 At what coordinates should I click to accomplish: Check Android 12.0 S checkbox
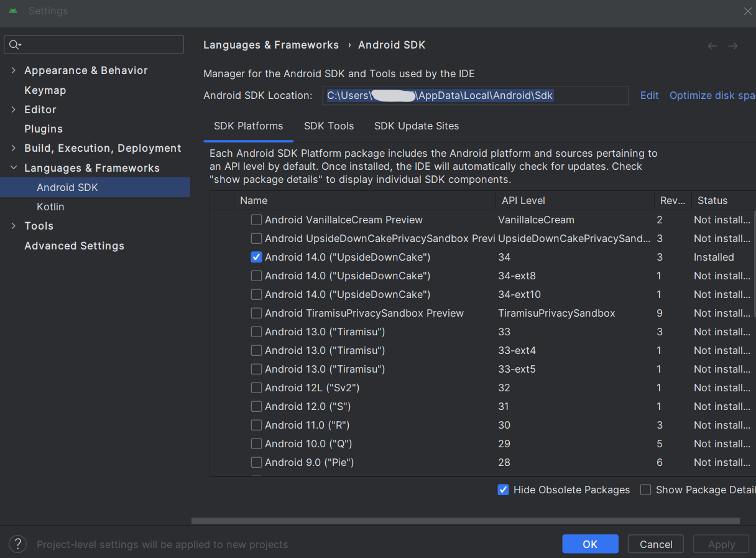point(256,406)
